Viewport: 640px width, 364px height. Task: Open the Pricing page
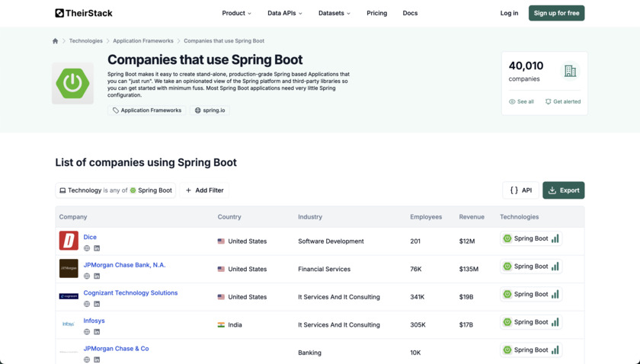pyautogui.click(x=376, y=13)
